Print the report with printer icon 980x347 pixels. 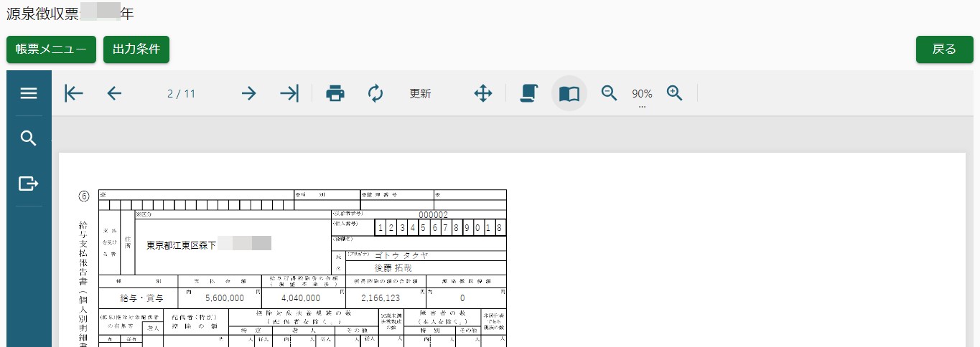tap(335, 93)
